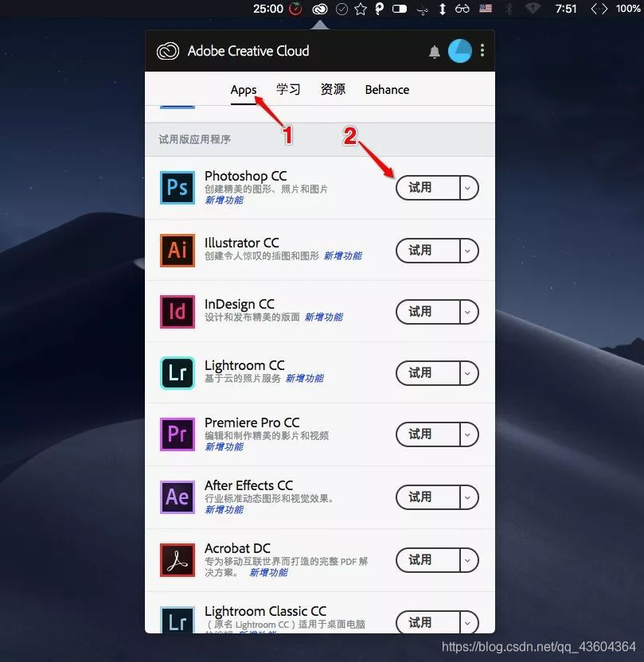The image size is (644, 662).
Task: Open 新增功能 link for InDesign CC
Action: pos(324,317)
